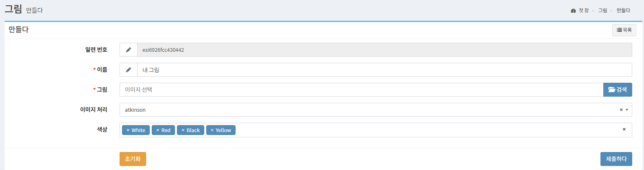The width and height of the screenshot is (644, 170).
Task: Expand the image processing dropdown arrow
Action: point(627,110)
